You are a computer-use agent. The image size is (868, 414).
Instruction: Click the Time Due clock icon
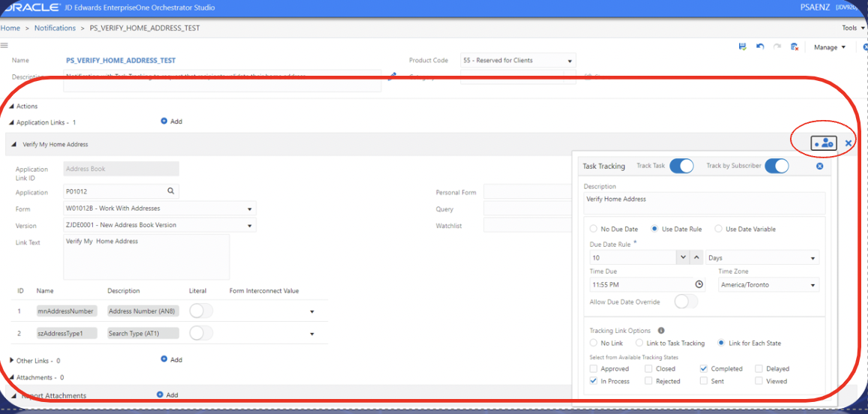pos(699,284)
